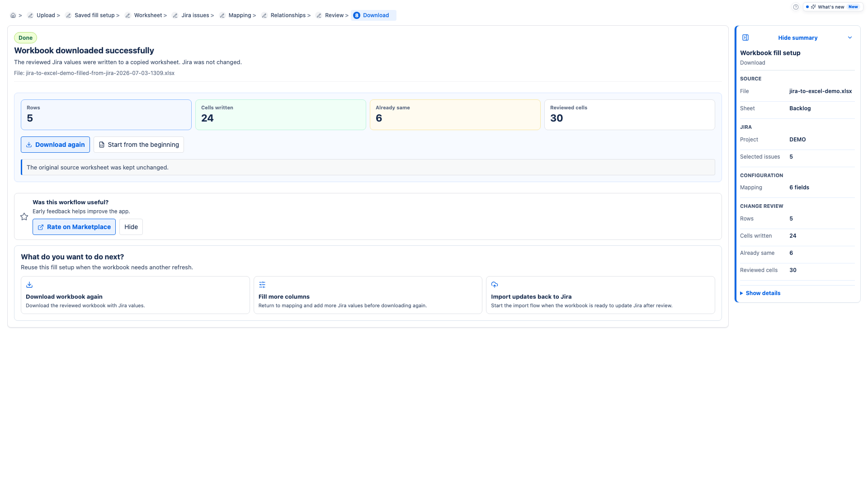Image resolution: width=868 pixels, height=488 pixels.
Task: Click the download icon on Download workbook again card
Action: coord(29,285)
